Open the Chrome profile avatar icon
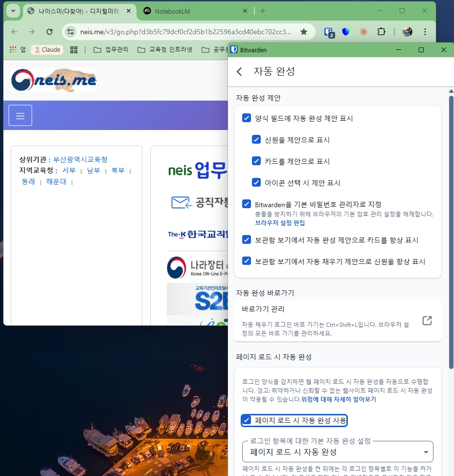Viewport: 454px width, 476px height. pyautogui.click(x=407, y=31)
